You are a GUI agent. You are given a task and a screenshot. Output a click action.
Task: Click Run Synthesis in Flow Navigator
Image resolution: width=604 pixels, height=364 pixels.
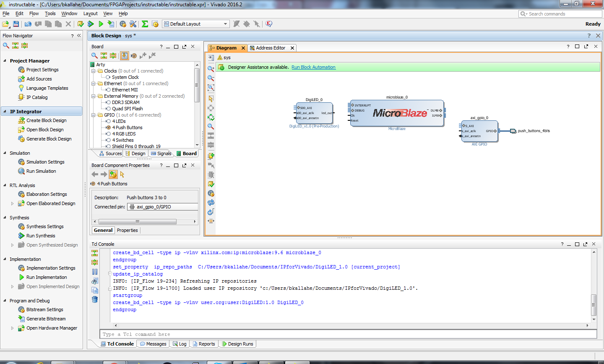coord(41,236)
